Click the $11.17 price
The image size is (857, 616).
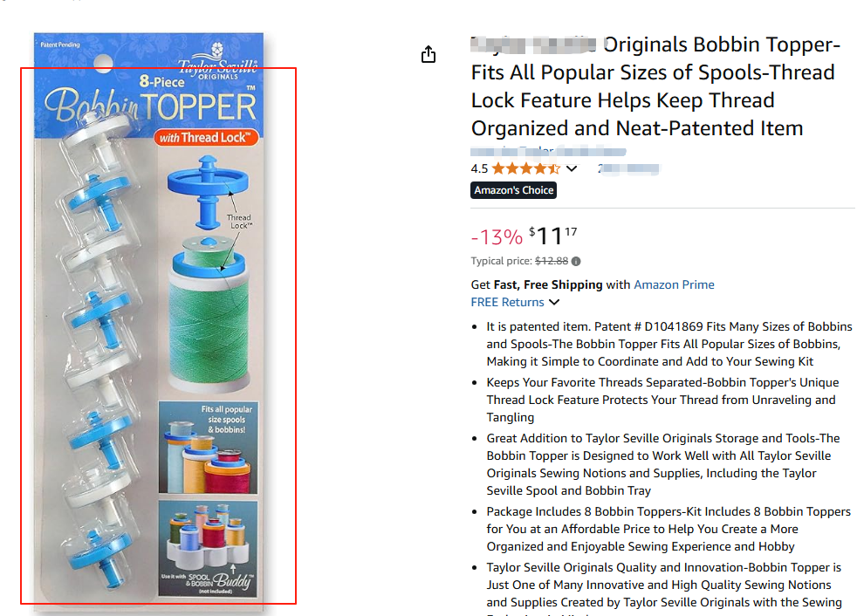point(553,236)
